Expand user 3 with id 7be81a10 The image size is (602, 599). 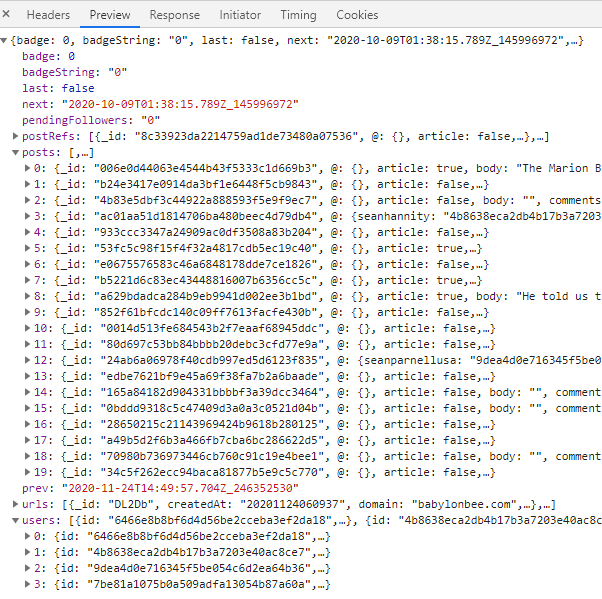28,584
